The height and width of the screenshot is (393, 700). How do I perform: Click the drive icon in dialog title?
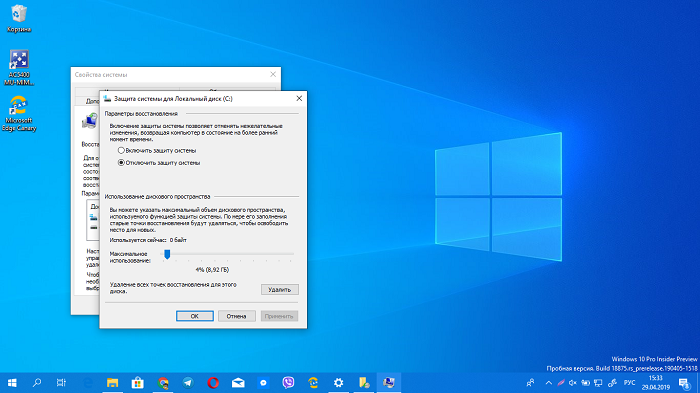(107, 98)
